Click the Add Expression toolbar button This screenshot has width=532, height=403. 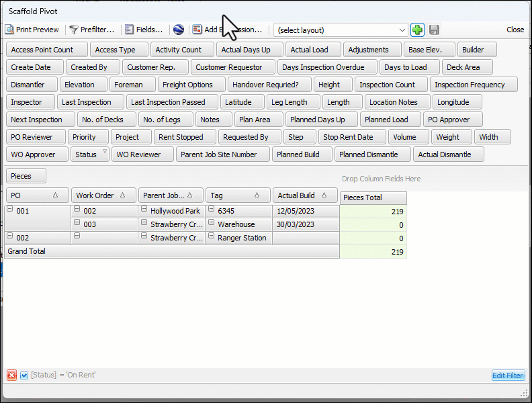click(228, 30)
